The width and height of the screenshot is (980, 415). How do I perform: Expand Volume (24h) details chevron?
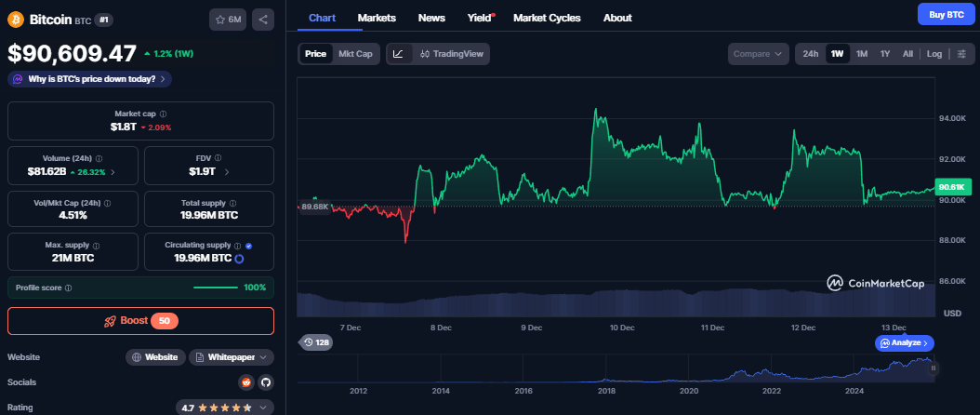tap(113, 171)
